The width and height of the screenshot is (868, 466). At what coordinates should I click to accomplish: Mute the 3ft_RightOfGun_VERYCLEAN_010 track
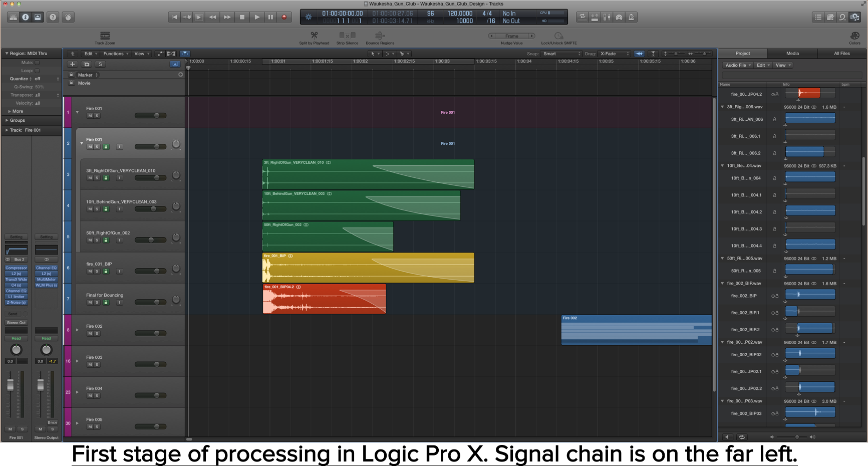[90, 178]
